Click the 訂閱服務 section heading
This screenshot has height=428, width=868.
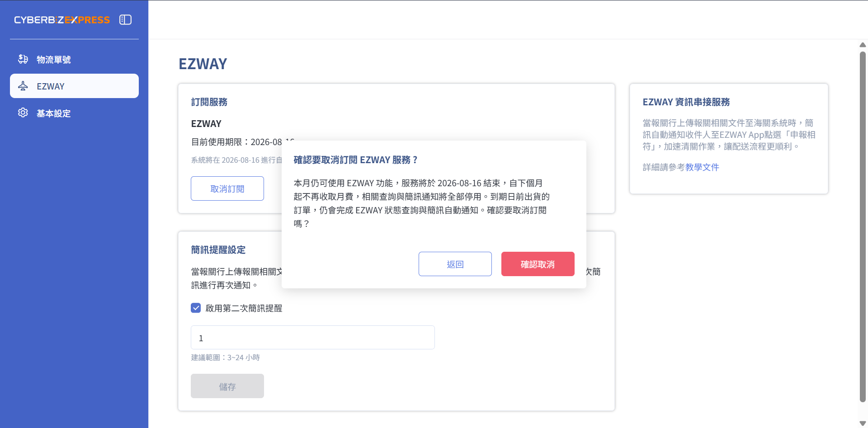[x=209, y=102]
